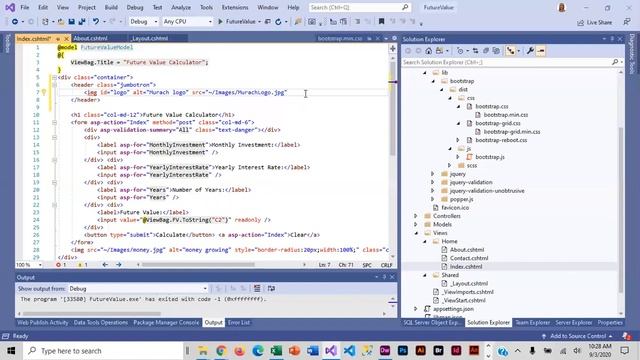Switch to the Team Explorer tab
The image size is (640, 360).
tap(532, 322)
